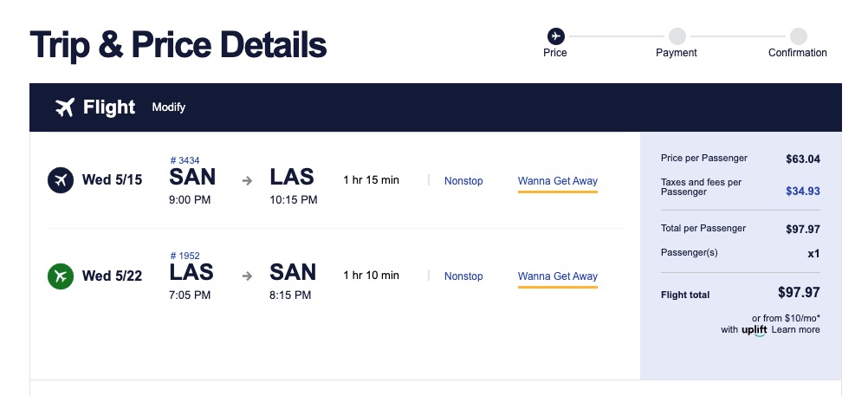Click the uplift logo
This screenshot has height=396, width=868.
tap(754, 330)
